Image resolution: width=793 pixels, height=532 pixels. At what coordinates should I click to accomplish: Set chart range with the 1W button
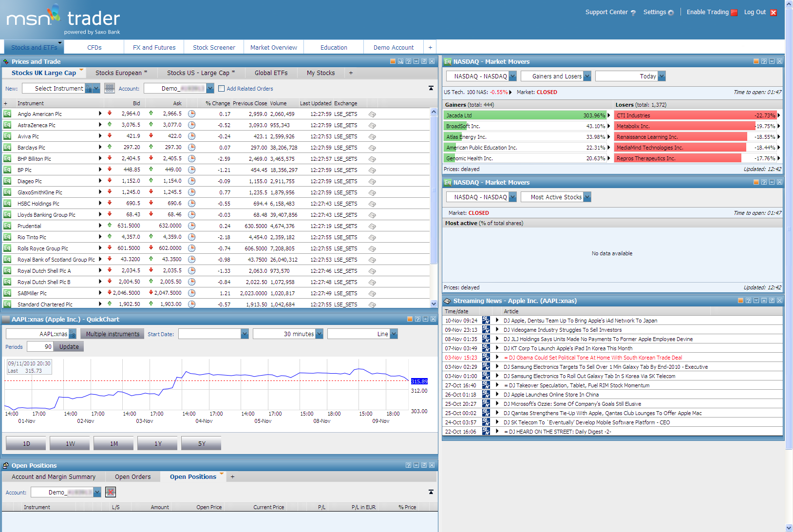pyautogui.click(x=70, y=443)
